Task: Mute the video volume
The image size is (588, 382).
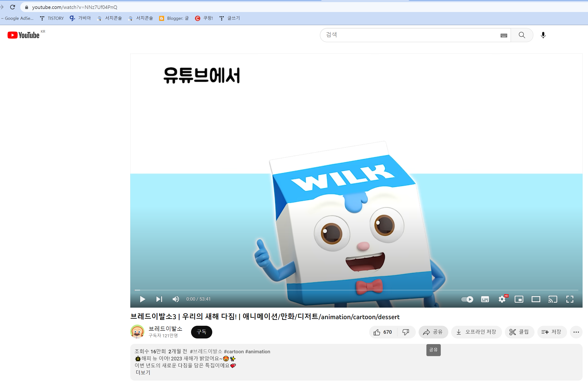Action: click(x=176, y=299)
